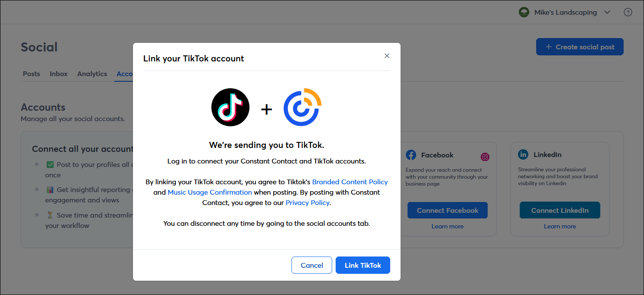Screen dimensions: 644x295
Task: Click the Instagram icon on Facebook card
Action: [485, 157]
